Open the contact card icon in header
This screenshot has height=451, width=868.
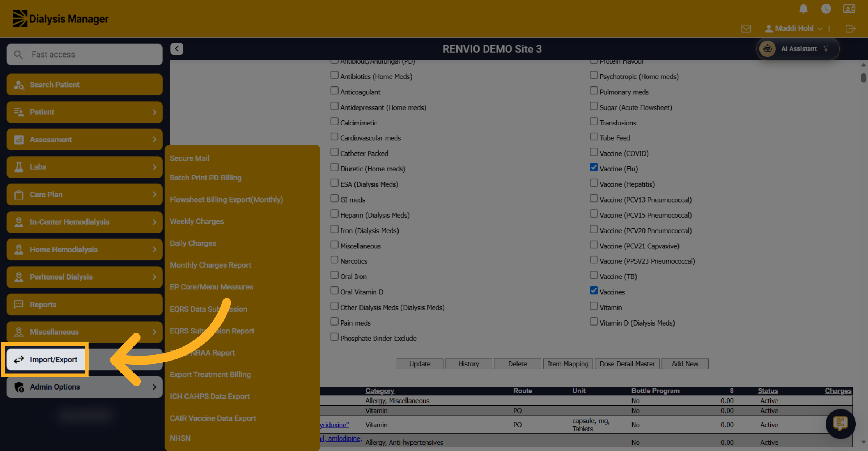coord(849,9)
